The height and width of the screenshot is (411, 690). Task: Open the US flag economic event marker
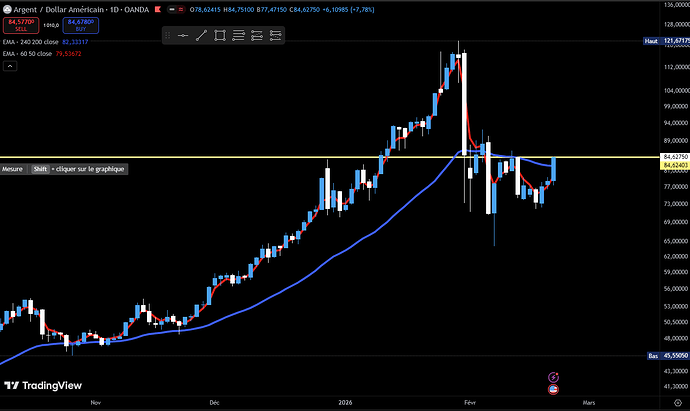[553, 388]
